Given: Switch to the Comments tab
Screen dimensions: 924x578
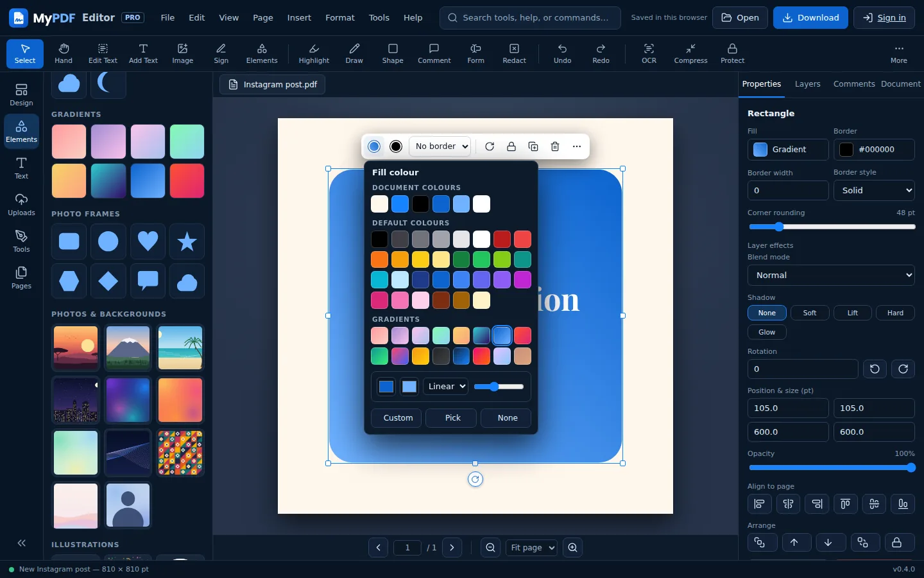Looking at the screenshot, I should 854,84.
